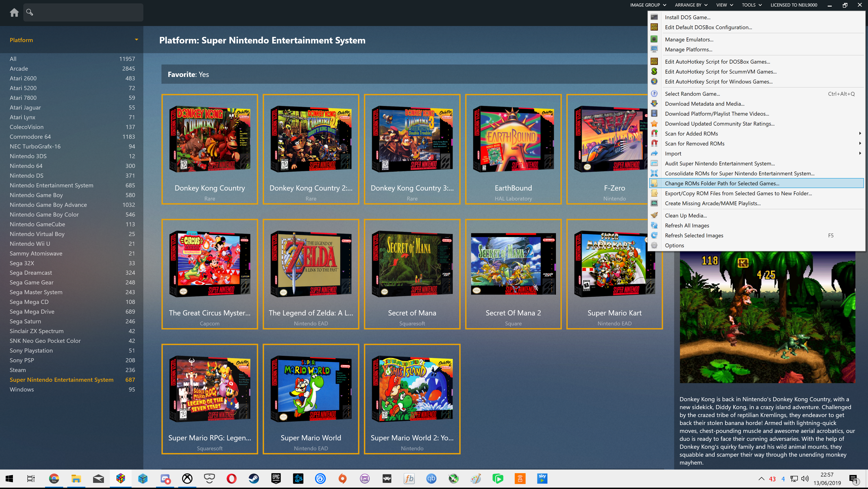The height and width of the screenshot is (489, 868).
Task: Select the EarthBound game box
Action: pos(513,149)
